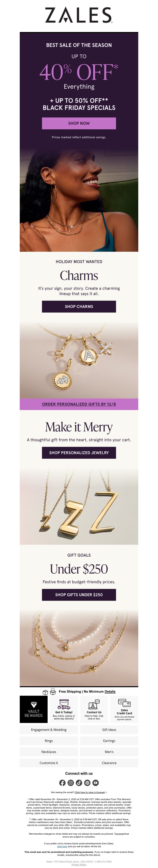Click the Shop Charms button
The image size is (158, 868).
coord(79,306)
